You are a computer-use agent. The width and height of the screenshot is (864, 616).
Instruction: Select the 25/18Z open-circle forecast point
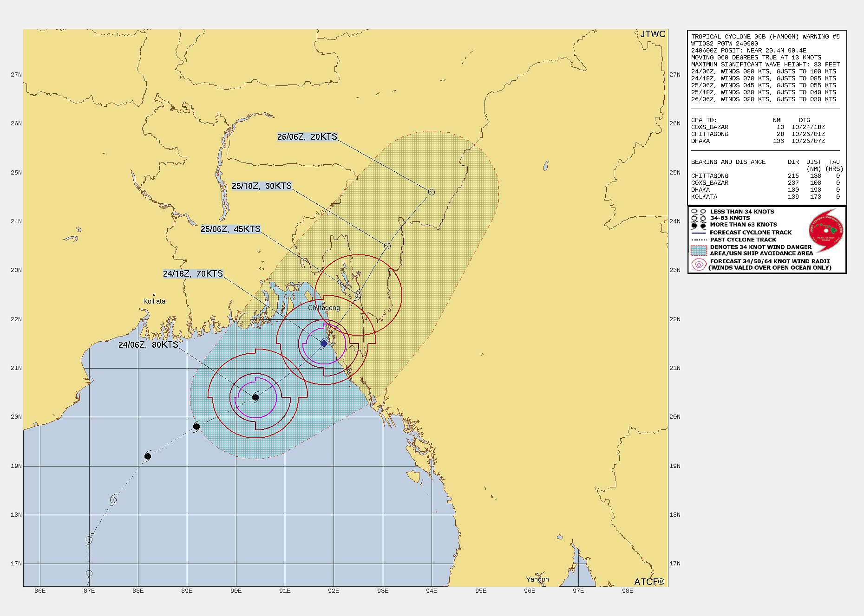click(x=387, y=246)
